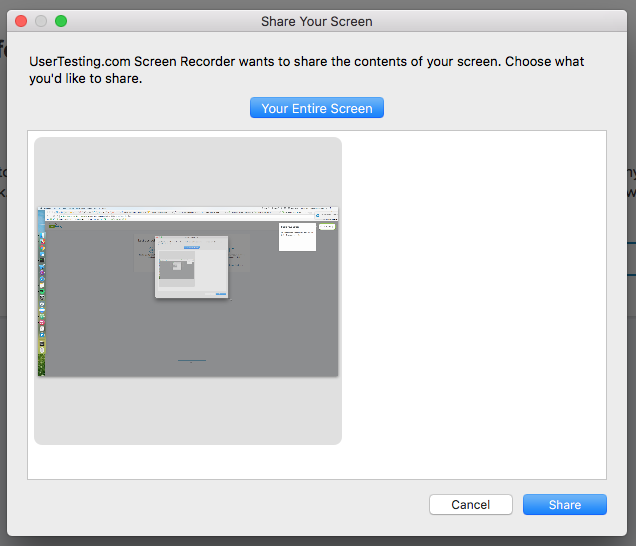Minimize the window using the yellow button
636x546 pixels.
(x=40, y=20)
